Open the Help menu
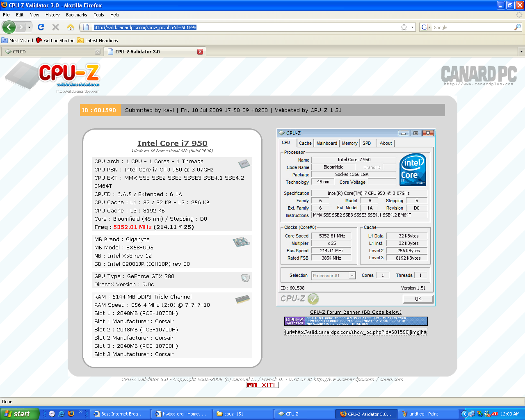Image resolution: width=525 pixels, height=420 pixels. point(115,15)
